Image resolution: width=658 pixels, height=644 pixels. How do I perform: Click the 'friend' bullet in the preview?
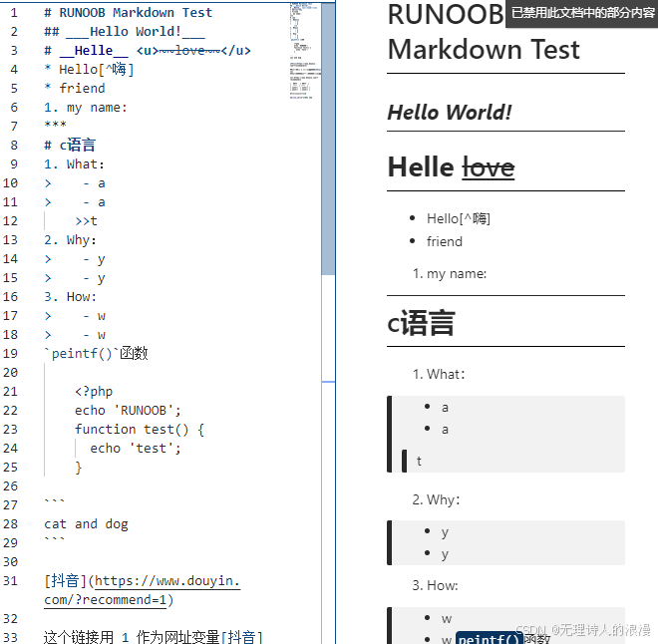tap(445, 241)
